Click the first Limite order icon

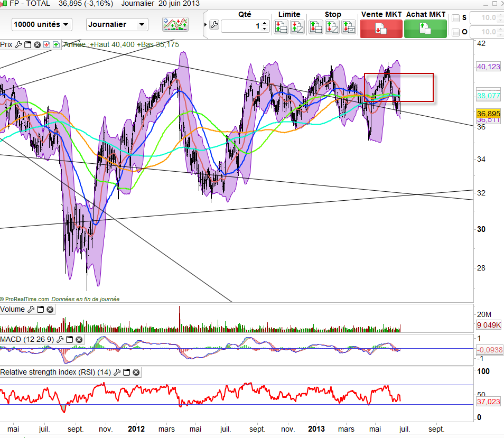tap(281, 26)
